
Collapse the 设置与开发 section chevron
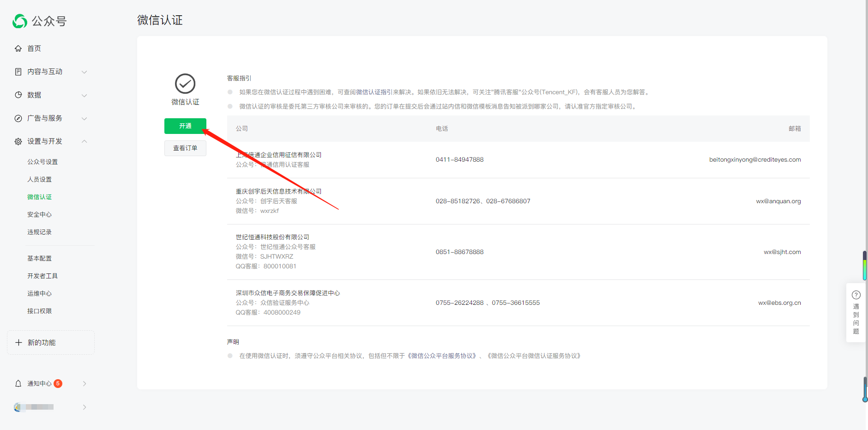point(84,141)
